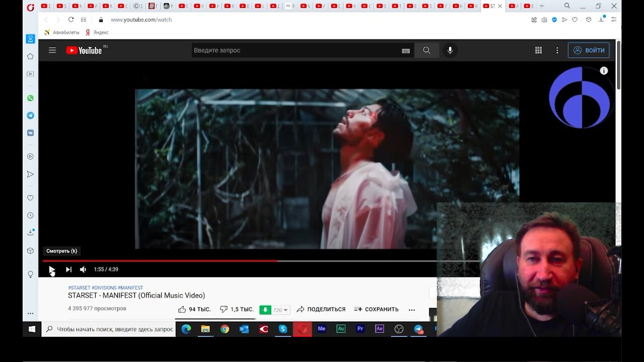This screenshot has width=644, height=362.
Task: Click the Windows taskbar search box
Action: pos(108,329)
